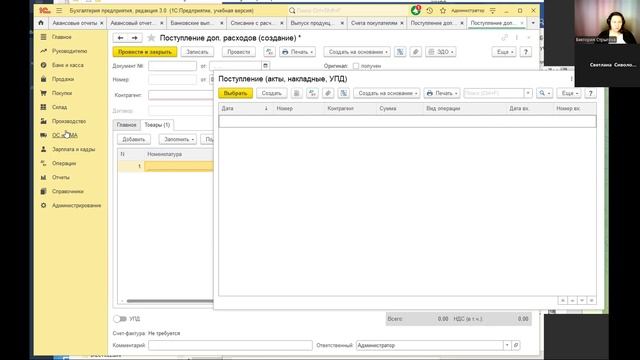Screen dimensions: 640x360
Task: Click the Отчеты chart icon
Action: [x=44, y=178]
